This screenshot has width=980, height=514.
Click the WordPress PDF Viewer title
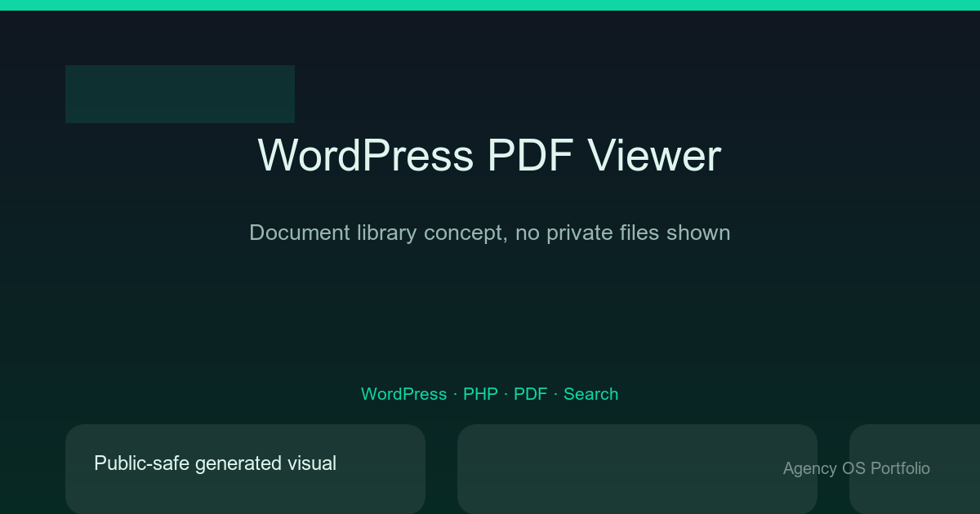489,155
